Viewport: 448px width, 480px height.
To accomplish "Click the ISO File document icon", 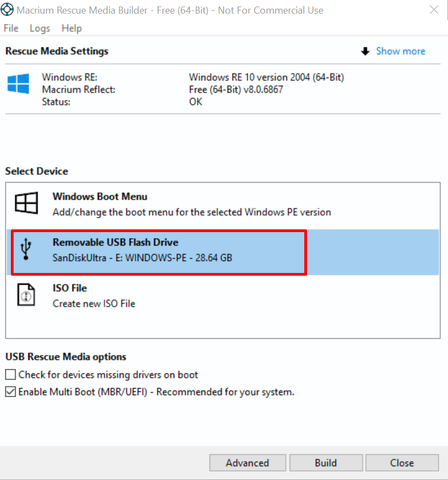I will [26, 295].
